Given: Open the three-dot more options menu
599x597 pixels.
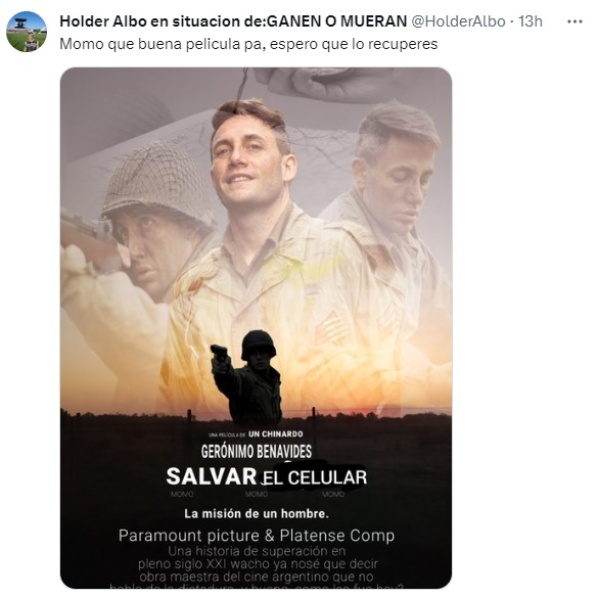Looking at the screenshot, I should tap(575, 22).
